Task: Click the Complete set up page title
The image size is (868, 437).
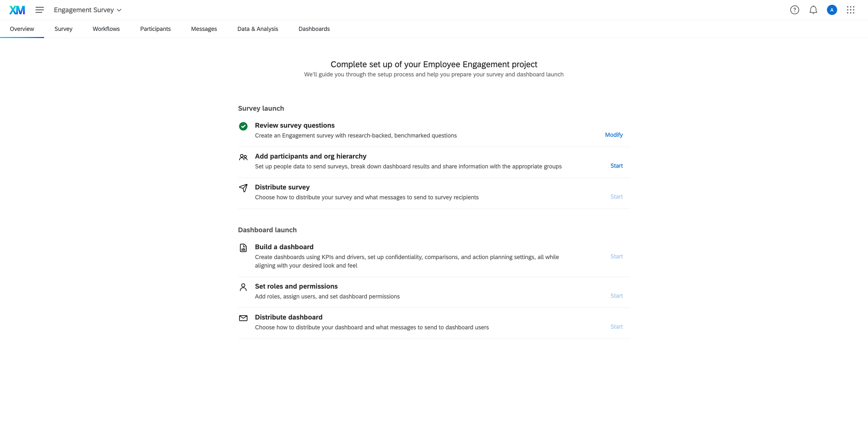Action: pyautogui.click(x=434, y=64)
